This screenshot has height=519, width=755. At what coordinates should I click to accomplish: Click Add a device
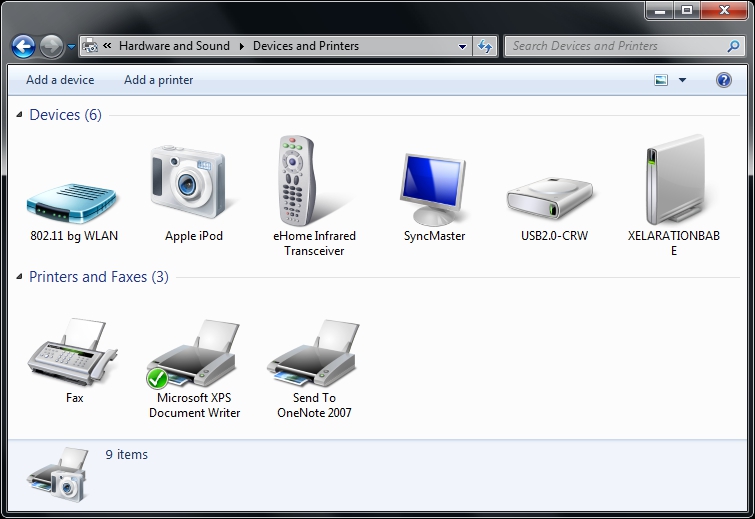pyautogui.click(x=60, y=80)
